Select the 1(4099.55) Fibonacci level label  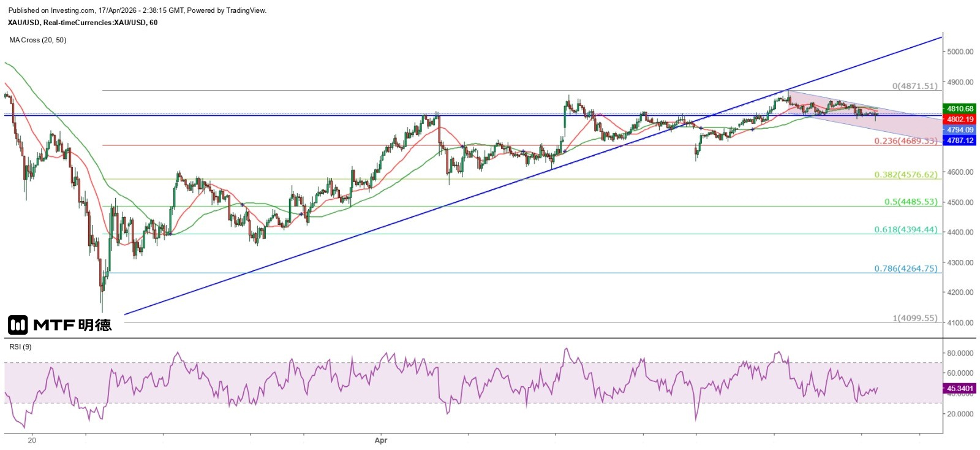(x=914, y=318)
